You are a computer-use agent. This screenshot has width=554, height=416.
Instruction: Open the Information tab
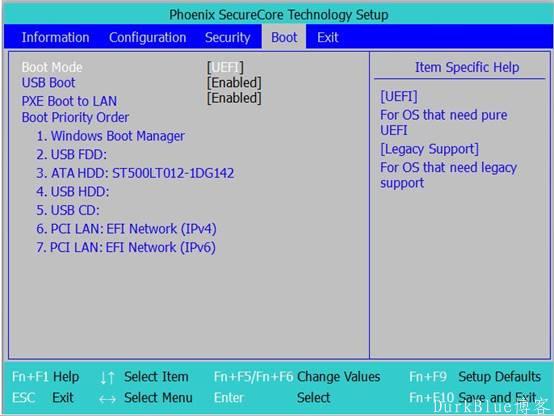(x=55, y=37)
